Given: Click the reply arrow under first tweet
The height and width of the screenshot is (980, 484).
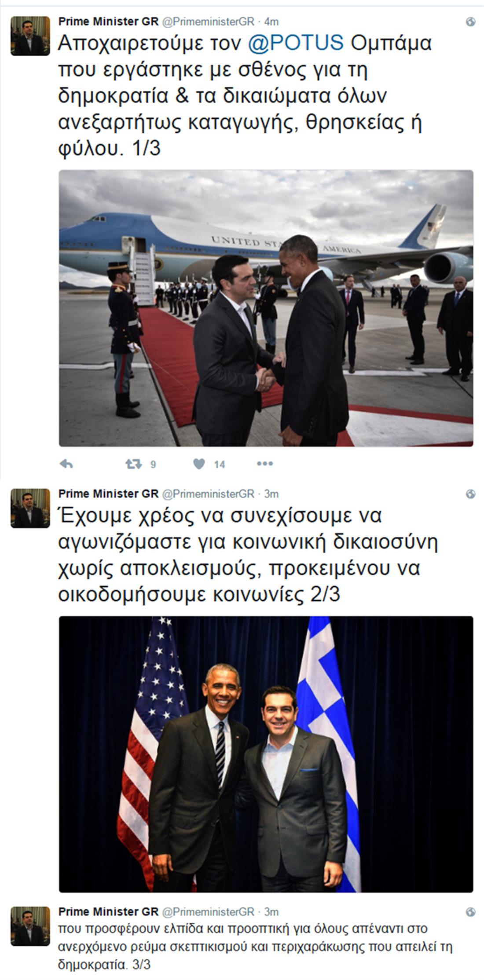Looking at the screenshot, I should [66, 464].
